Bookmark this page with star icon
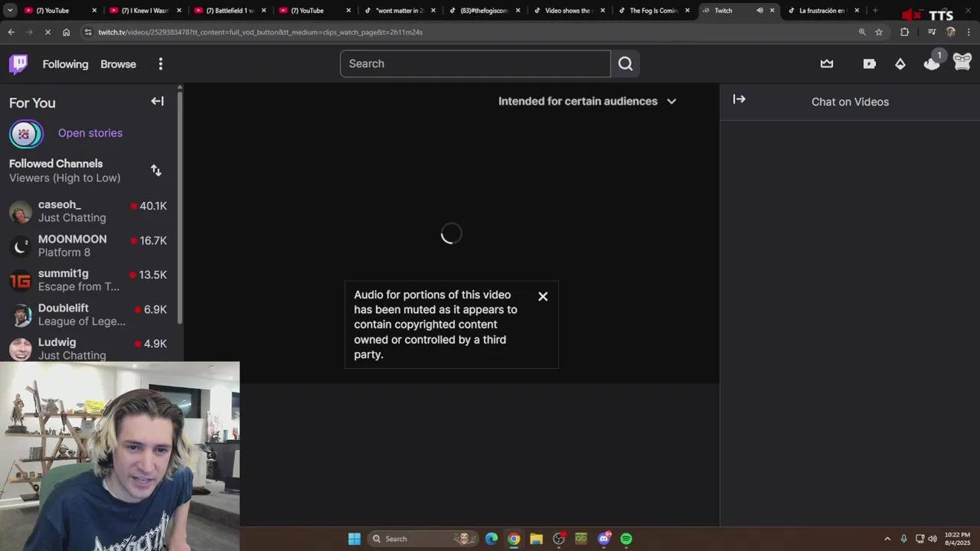The width and height of the screenshot is (980, 551). coord(879,32)
